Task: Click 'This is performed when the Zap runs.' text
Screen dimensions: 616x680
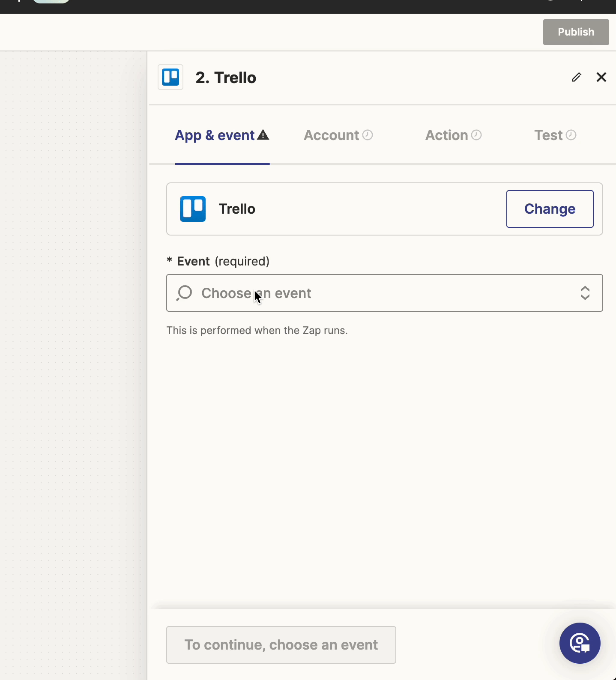Action: point(257,331)
